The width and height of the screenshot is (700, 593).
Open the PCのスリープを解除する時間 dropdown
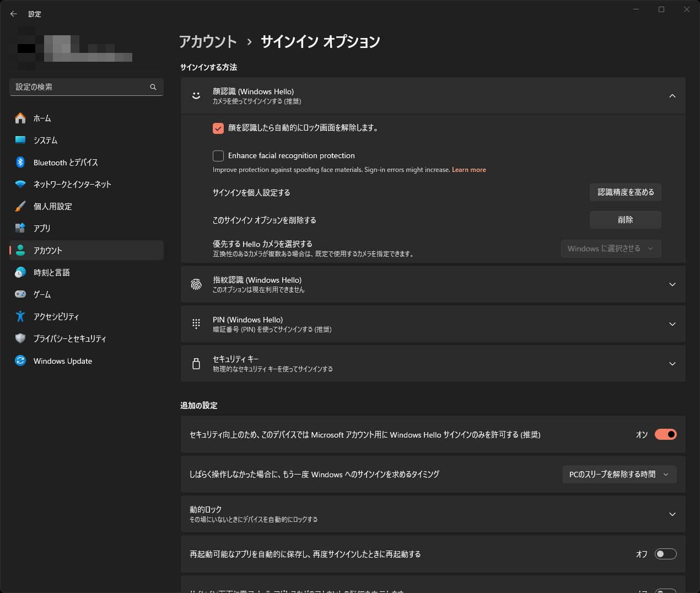620,475
